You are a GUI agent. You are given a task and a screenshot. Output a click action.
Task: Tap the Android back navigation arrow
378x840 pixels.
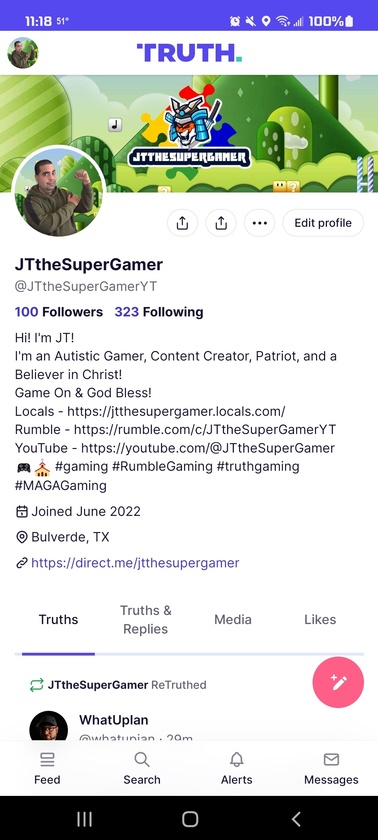coord(296,819)
